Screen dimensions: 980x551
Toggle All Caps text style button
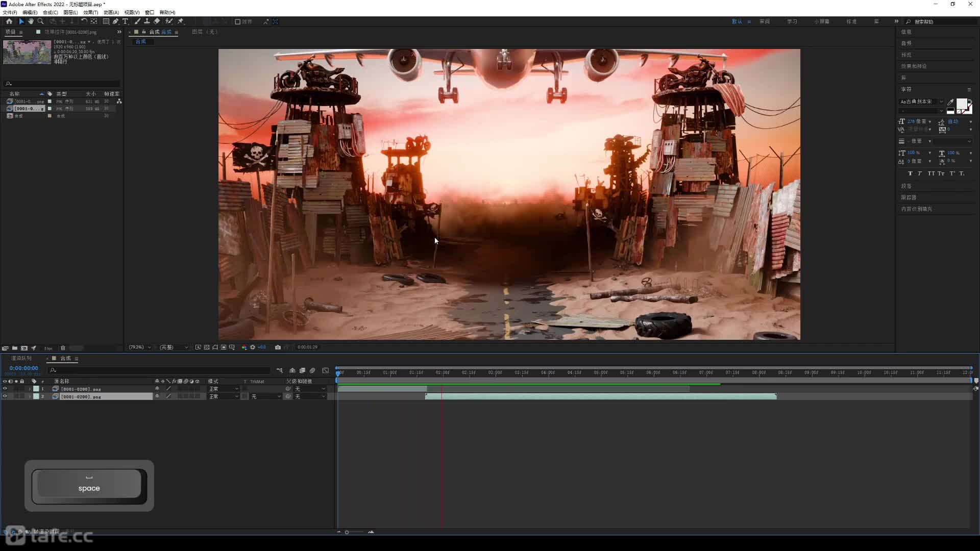[x=931, y=173]
